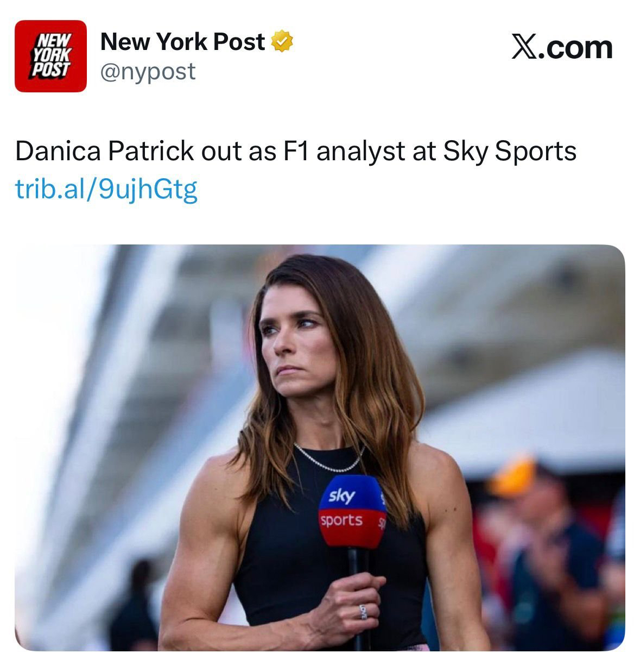Click "Sky Sports" in the tweet headline
Viewport: 640px width, 672px height.
(510, 151)
